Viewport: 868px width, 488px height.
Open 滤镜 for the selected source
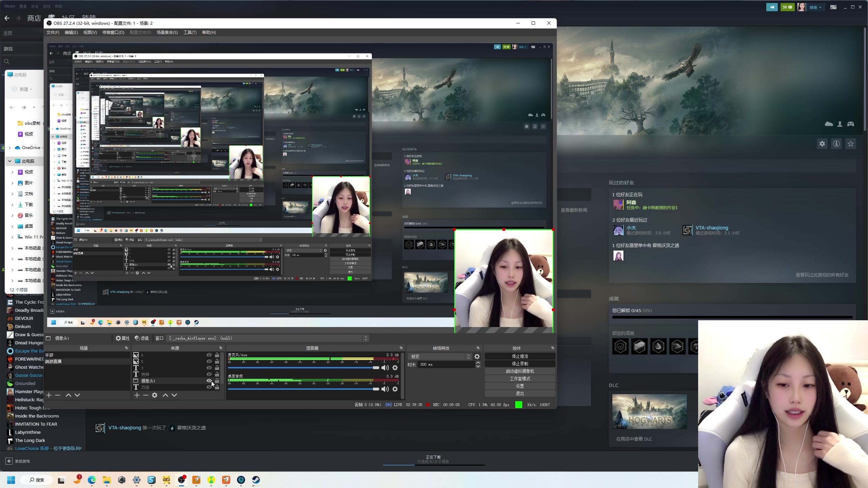click(142, 338)
